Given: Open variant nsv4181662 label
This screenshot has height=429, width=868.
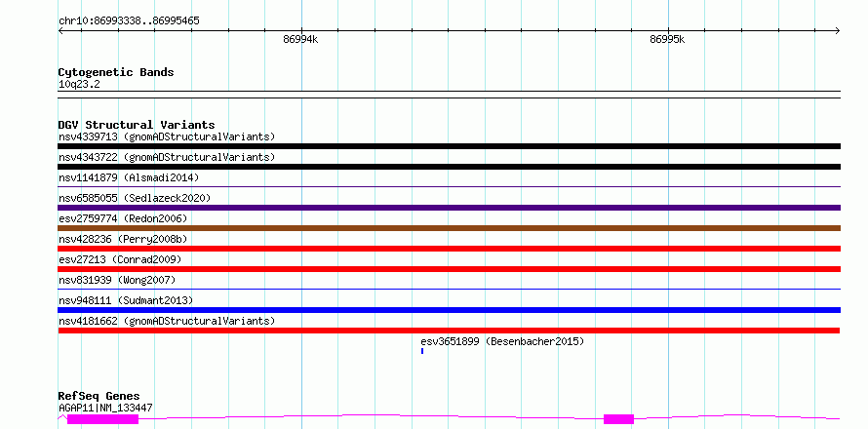Looking at the screenshot, I should [167, 321].
